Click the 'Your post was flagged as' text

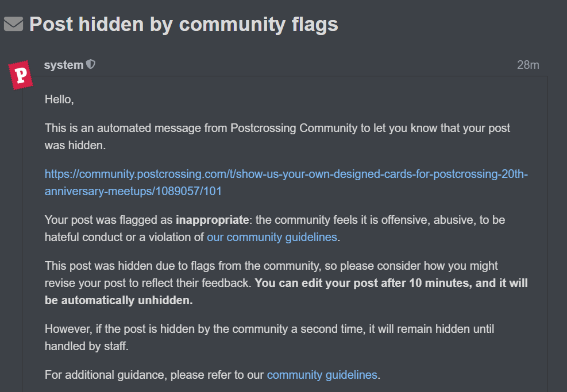coord(109,220)
